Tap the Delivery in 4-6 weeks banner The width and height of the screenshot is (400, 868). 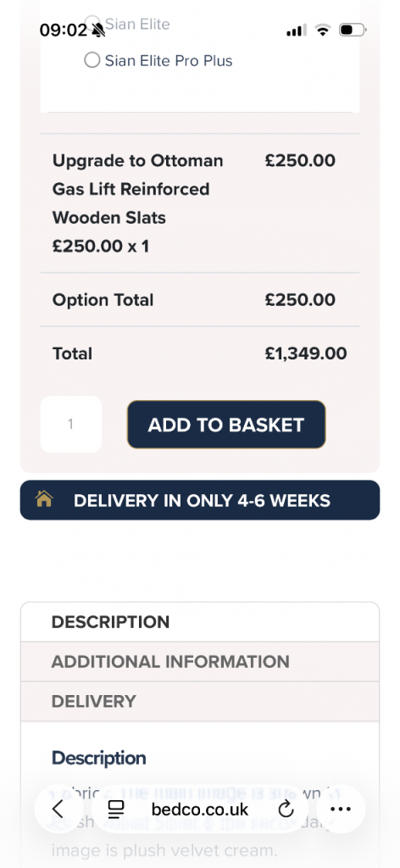200,500
